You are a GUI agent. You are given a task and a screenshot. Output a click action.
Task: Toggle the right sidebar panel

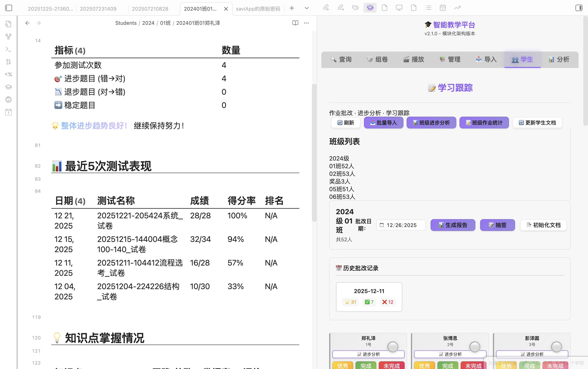[579, 7]
